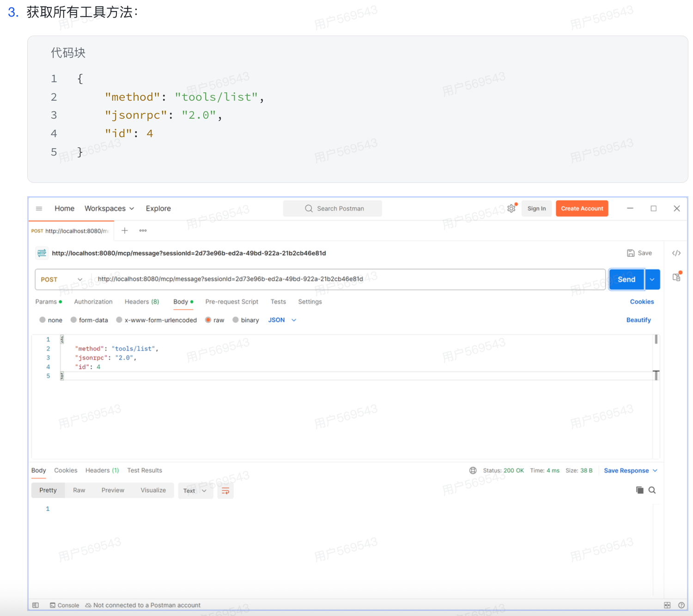
Task: Open the response Text format dropdown
Action: (195, 491)
